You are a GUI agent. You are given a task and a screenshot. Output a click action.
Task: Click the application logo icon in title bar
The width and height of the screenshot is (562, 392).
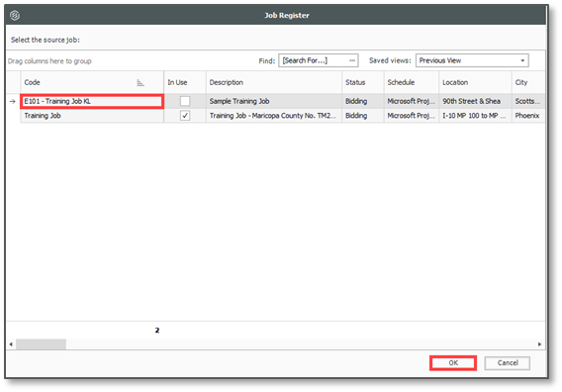[15, 16]
